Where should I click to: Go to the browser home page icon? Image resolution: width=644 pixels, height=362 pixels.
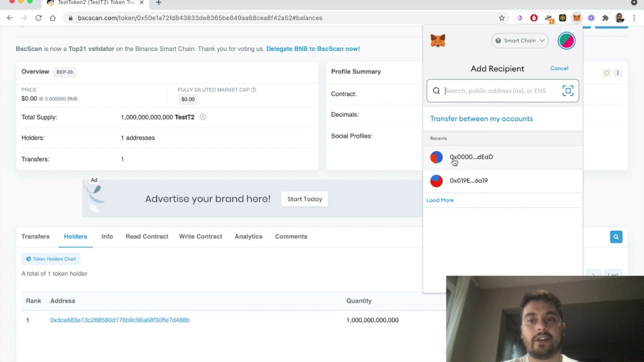(53, 18)
